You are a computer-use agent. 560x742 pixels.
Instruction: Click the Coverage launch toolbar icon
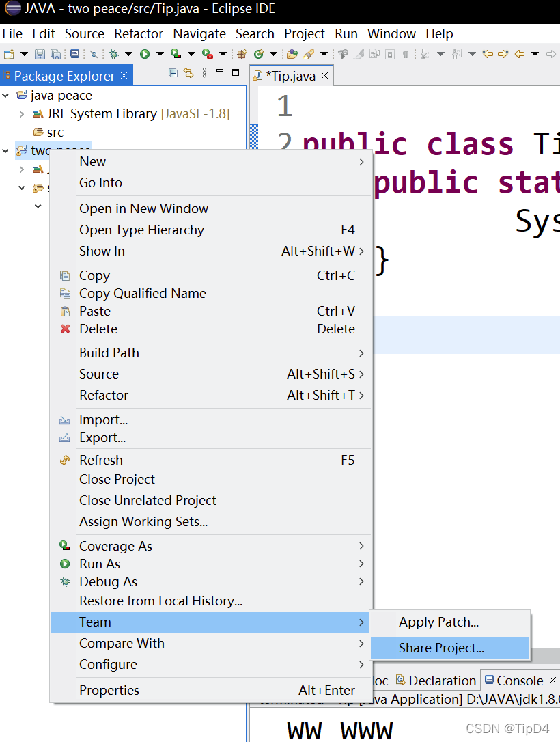[176, 54]
